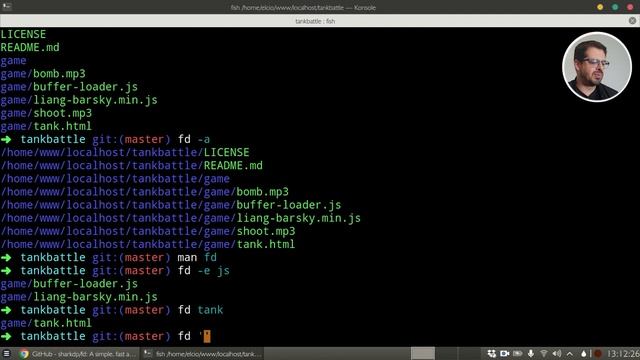Screen dimensions: 640x360
Task: Expand hidden system tray icons arrow
Action: 570,353
